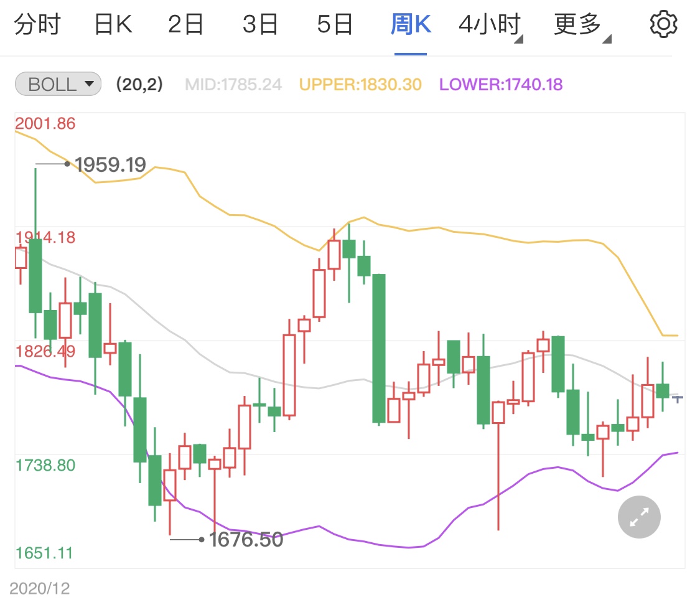Click the 1826.49 axis label
The image size is (700, 607).
click(45, 352)
